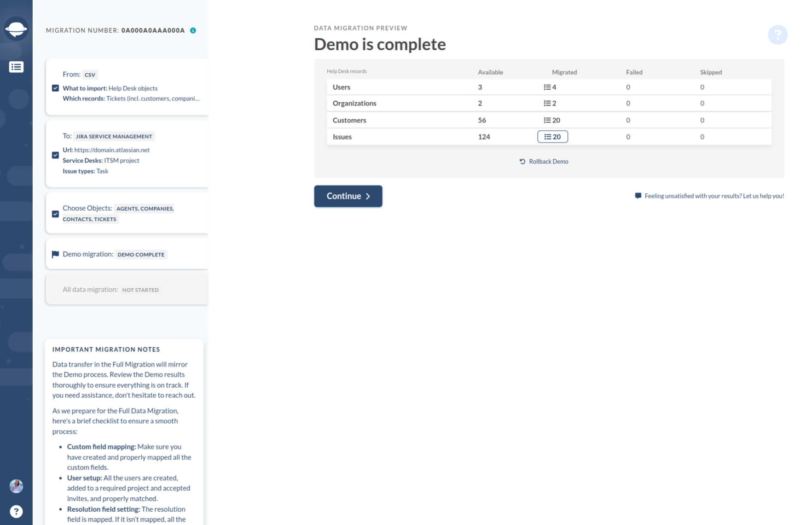Screen dimensions: 812x525
Task: Open user avatar in the sidebar
Action: (16, 486)
